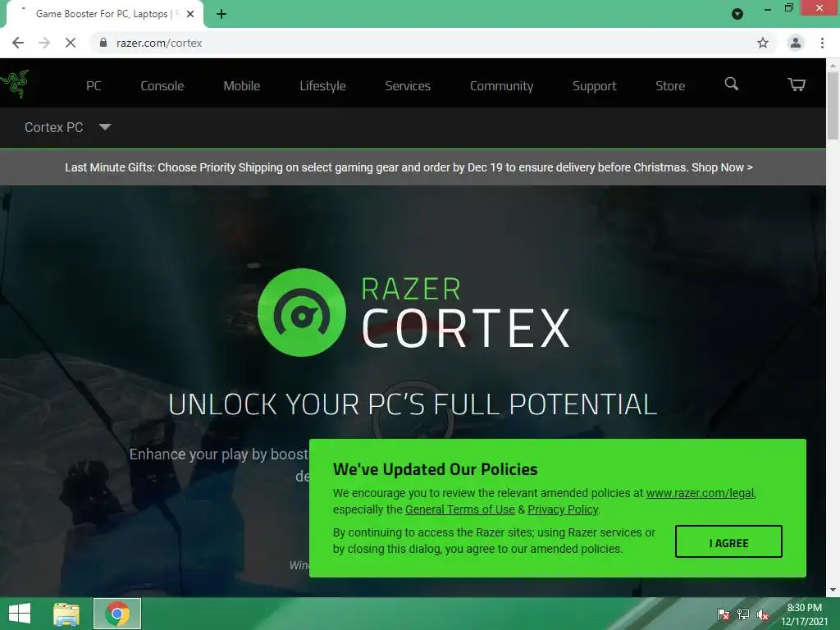Open a new browser tab
840x630 pixels.
point(221,14)
